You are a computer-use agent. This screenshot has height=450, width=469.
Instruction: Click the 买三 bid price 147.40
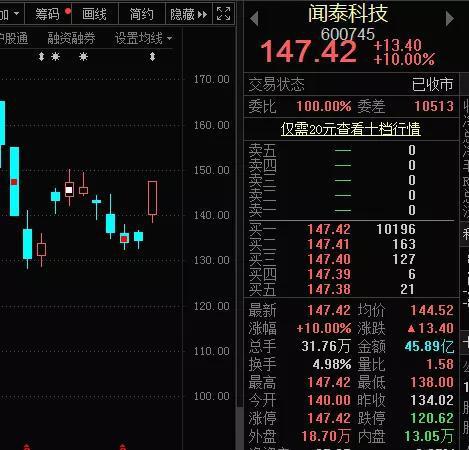point(329,259)
